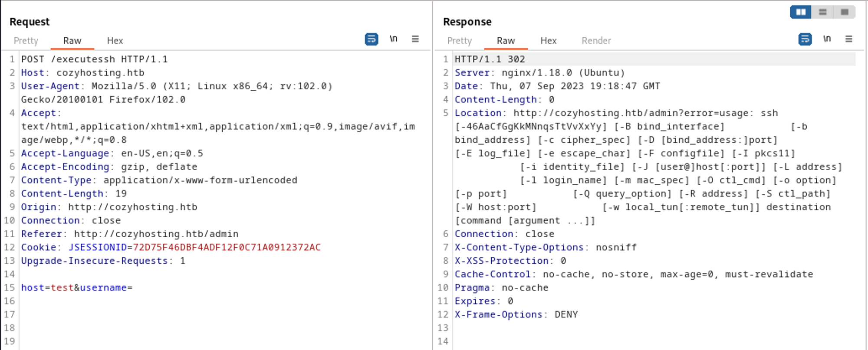Screen dimensions: 868x350
Task: Click the HTTP/1.1 302 status line
Action: pyautogui.click(x=490, y=59)
